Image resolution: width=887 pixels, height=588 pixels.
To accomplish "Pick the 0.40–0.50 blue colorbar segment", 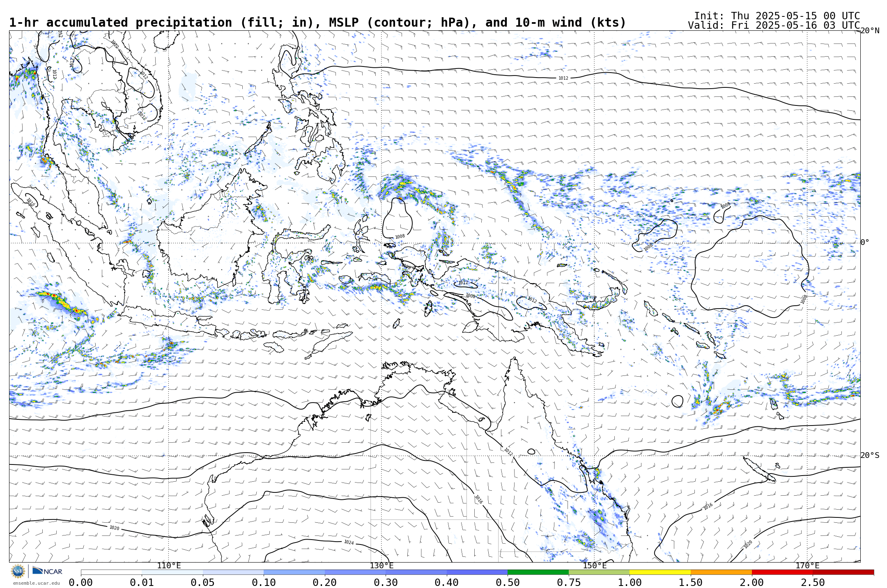I will pyautogui.click(x=477, y=572).
